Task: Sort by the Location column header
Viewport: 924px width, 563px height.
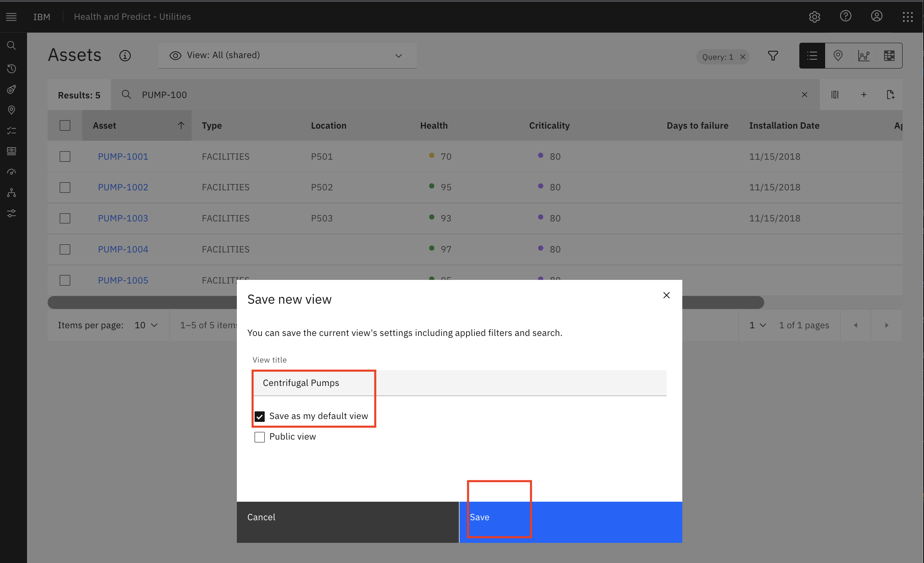Action: 328,125
